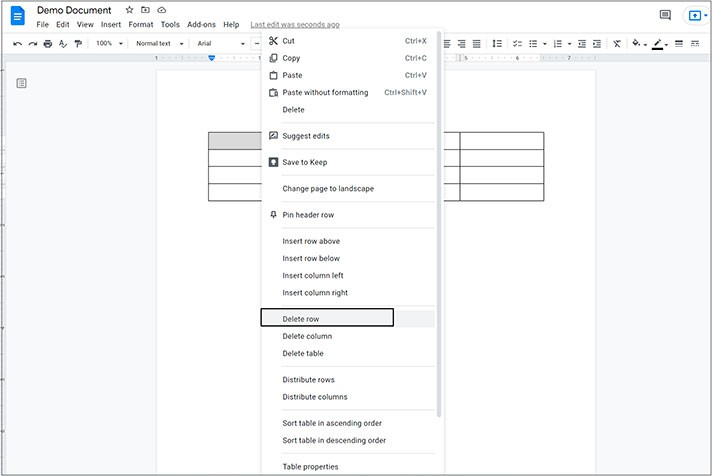
Task: Clear formatting using the toolbar icon
Action: coord(617,44)
